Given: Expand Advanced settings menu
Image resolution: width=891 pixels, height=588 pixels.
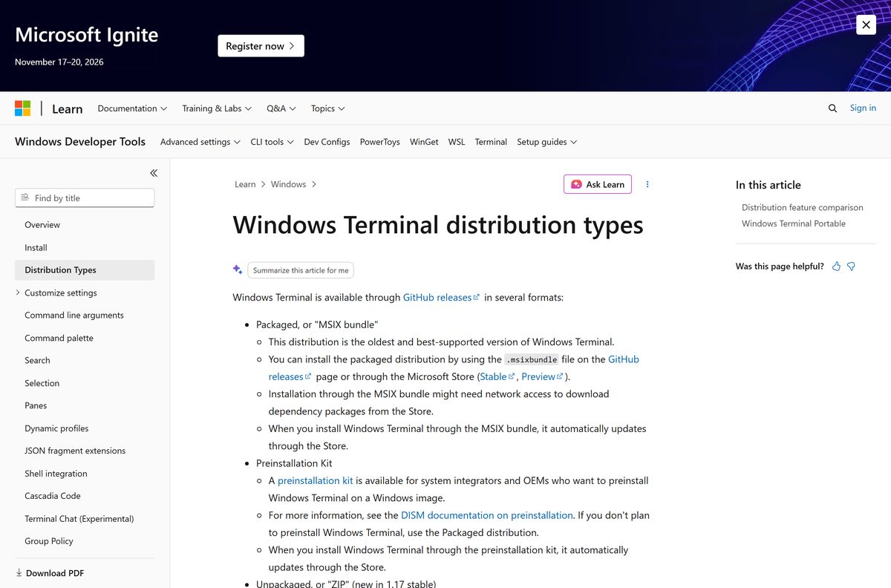Looking at the screenshot, I should 200,142.
